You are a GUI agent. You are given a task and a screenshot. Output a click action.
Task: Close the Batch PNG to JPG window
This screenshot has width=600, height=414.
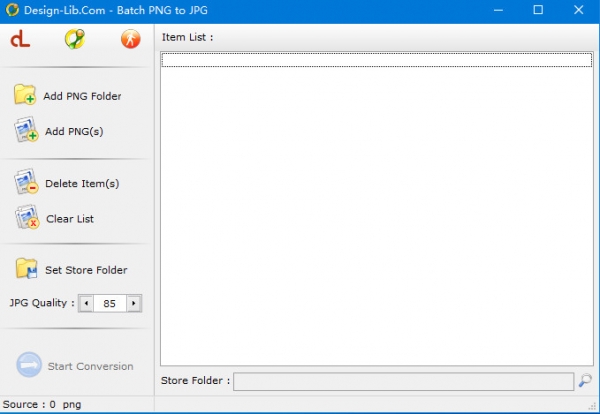pyautogui.click(x=579, y=10)
